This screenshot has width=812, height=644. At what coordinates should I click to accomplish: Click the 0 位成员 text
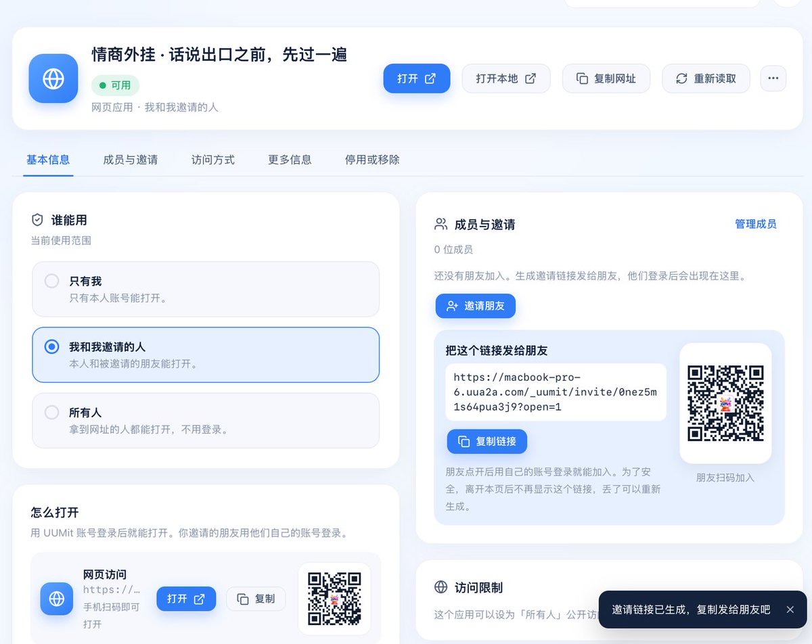pyautogui.click(x=453, y=250)
